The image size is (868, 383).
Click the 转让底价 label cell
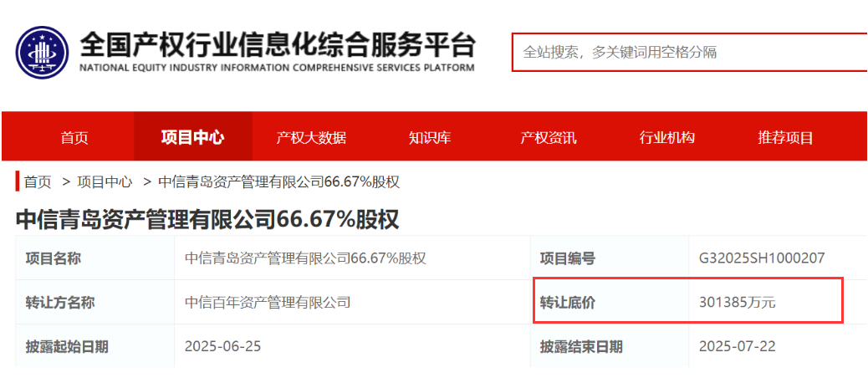pyautogui.click(x=610, y=302)
